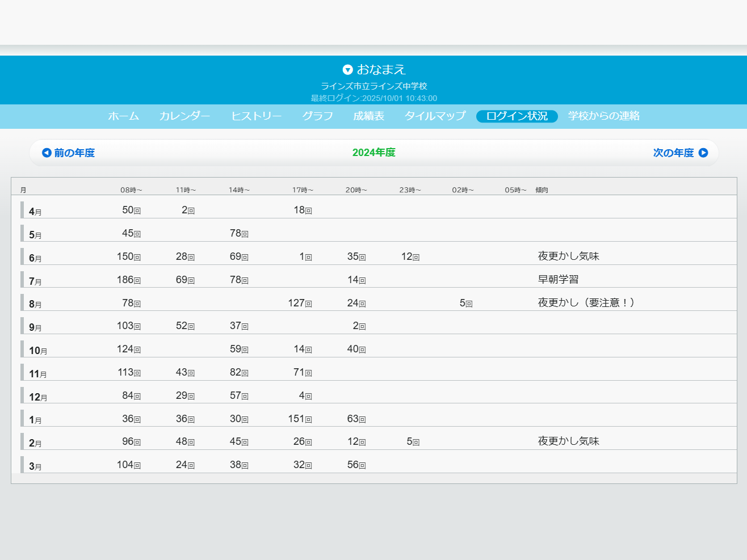This screenshot has height=560, width=747.
Task: Open the ホーム tab
Action: click(x=123, y=116)
